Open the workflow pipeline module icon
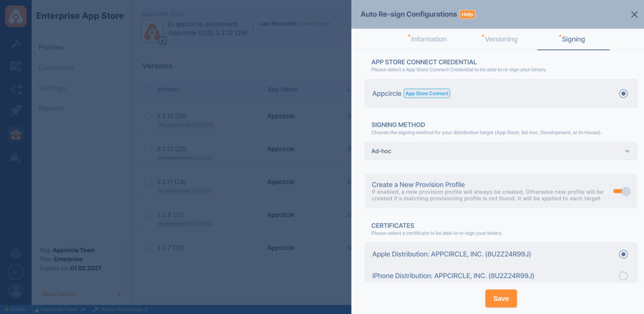The height and width of the screenshot is (314, 644). tap(16, 88)
